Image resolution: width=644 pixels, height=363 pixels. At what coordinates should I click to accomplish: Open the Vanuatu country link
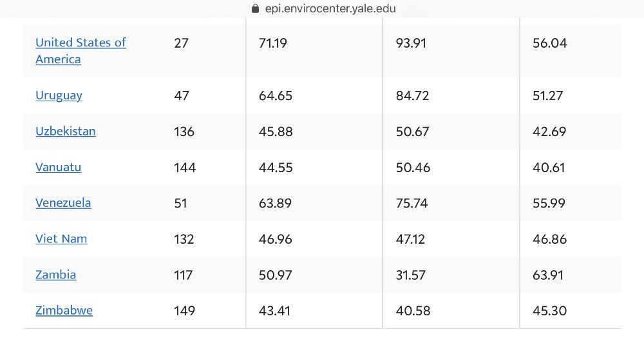click(59, 168)
